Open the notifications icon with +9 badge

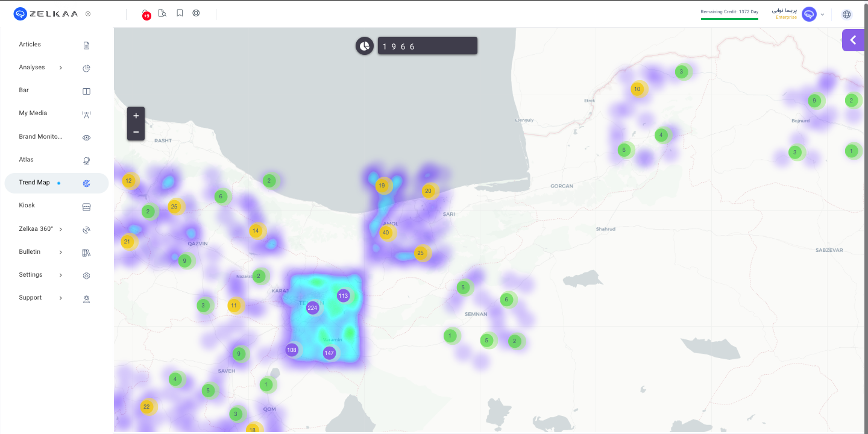click(146, 14)
